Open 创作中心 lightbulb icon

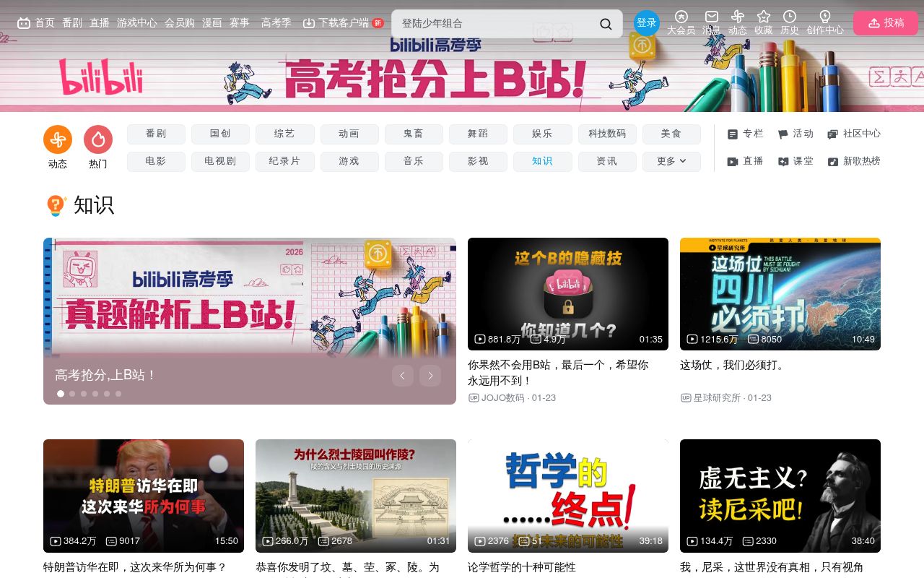[x=825, y=16]
